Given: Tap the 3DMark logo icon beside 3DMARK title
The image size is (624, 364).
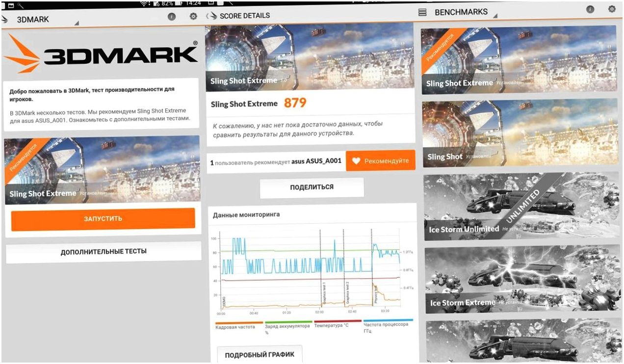Looking at the screenshot, I should (4, 20).
